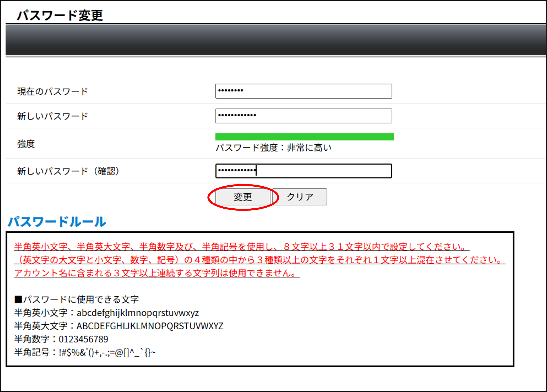Select the 現在のパスワード input field
Viewport: 547px width, 392px height.
(304, 91)
